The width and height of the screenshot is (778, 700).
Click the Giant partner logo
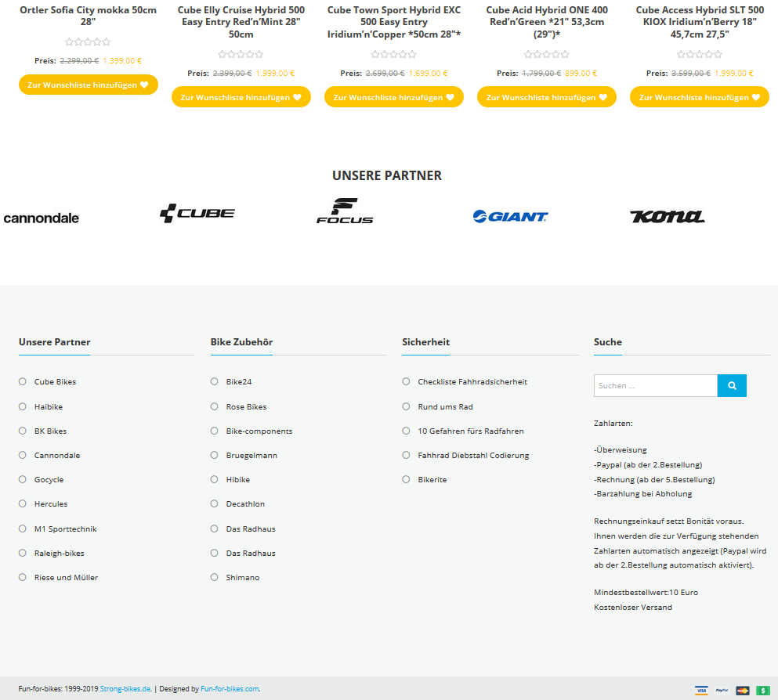[x=510, y=217]
